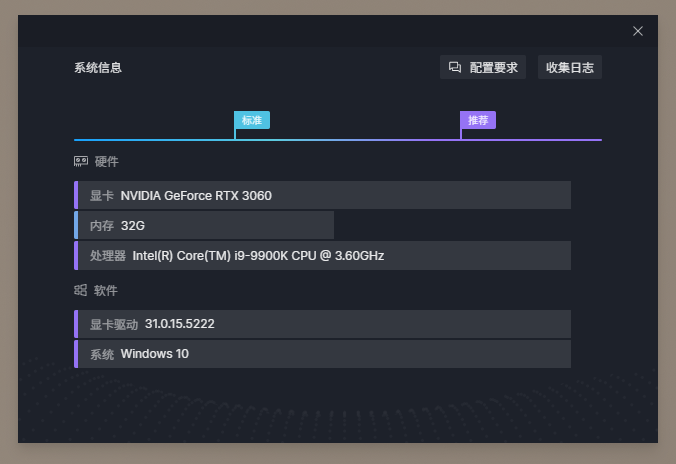Click the 软件 section heading
The image size is (676, 464).
point(106,291)
